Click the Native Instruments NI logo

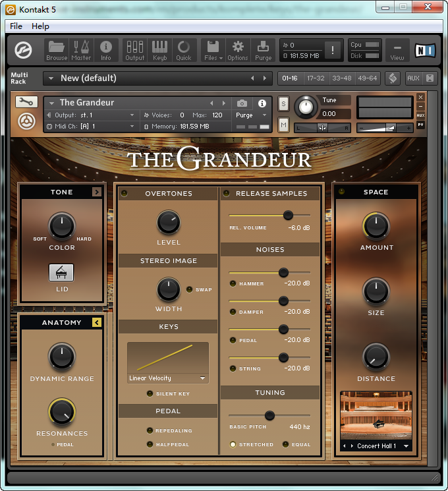tap(425, 50)
